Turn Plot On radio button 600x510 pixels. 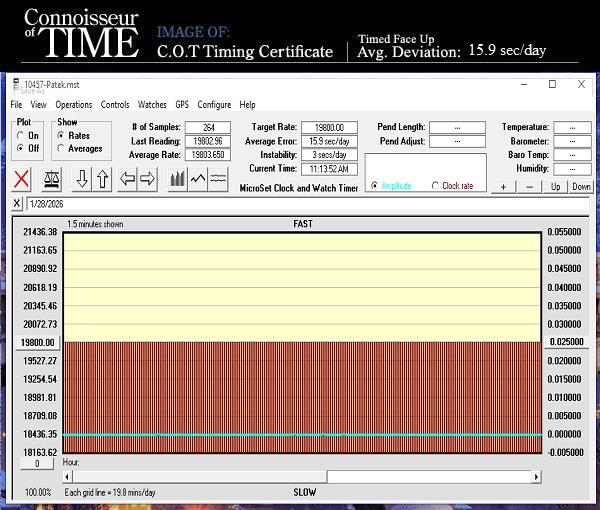click(x=21, y=136)
